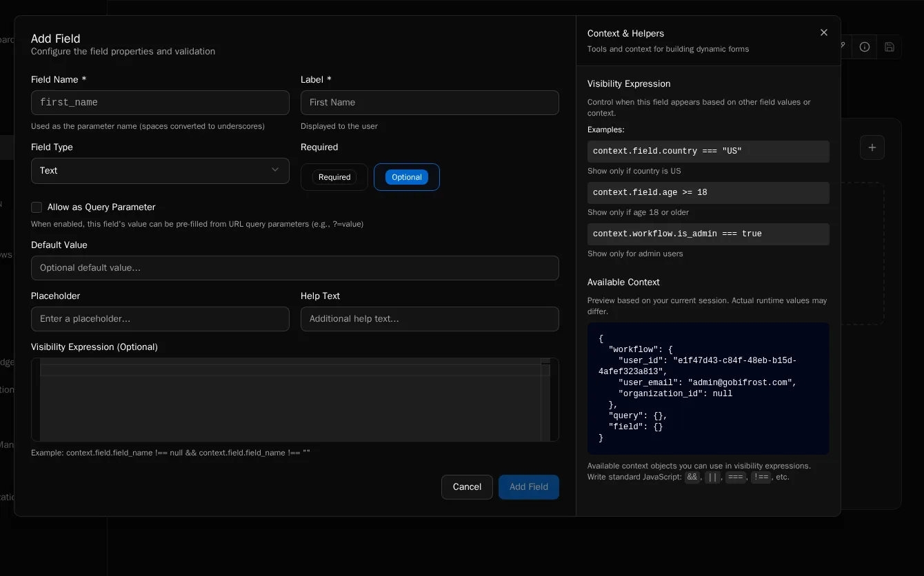Click the Available Context heading

coord(623,282)
